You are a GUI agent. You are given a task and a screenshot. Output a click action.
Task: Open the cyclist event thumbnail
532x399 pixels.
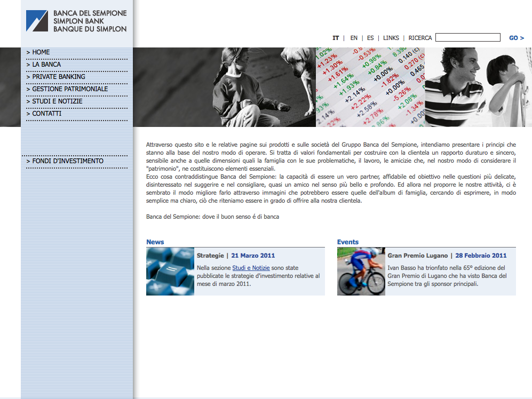coord(361,272)
